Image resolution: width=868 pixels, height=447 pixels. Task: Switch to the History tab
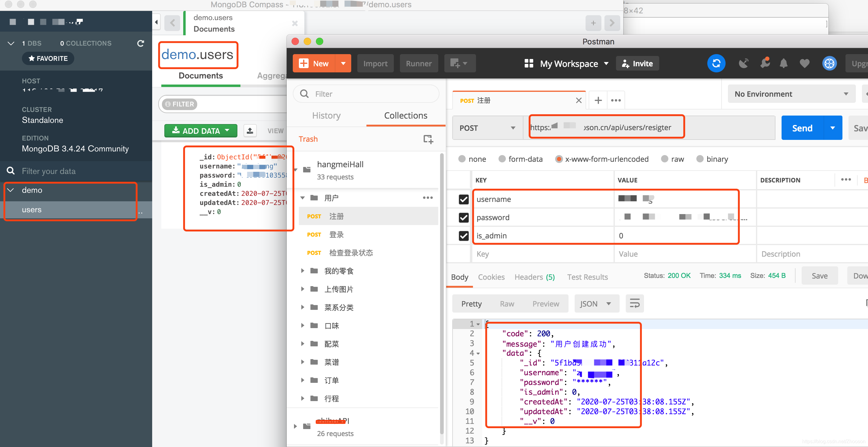click(326, 116)
